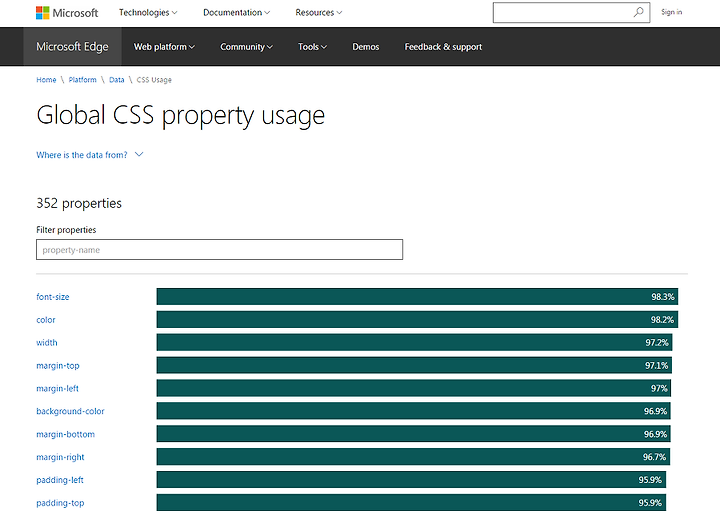720x515 pixels.
Task: Focus the Filter properties text field
Action: point(219,250)
